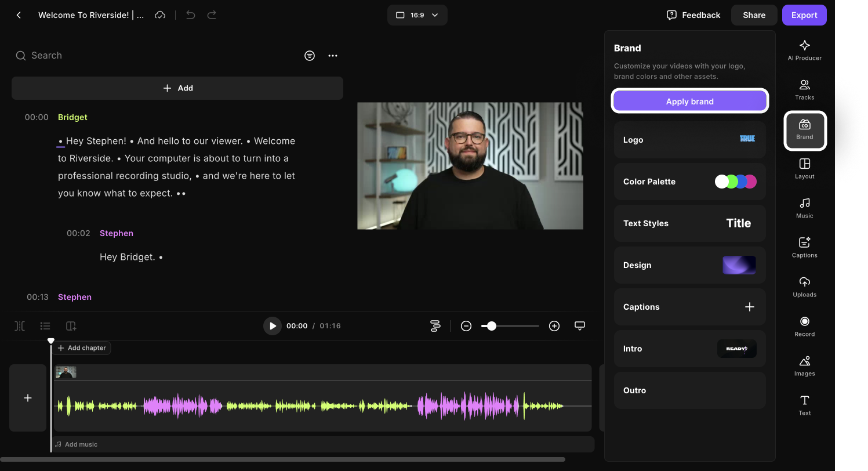Open the Text Styles brand setting
This screenshot has width=868, height=471.
[x=689, y=223]
